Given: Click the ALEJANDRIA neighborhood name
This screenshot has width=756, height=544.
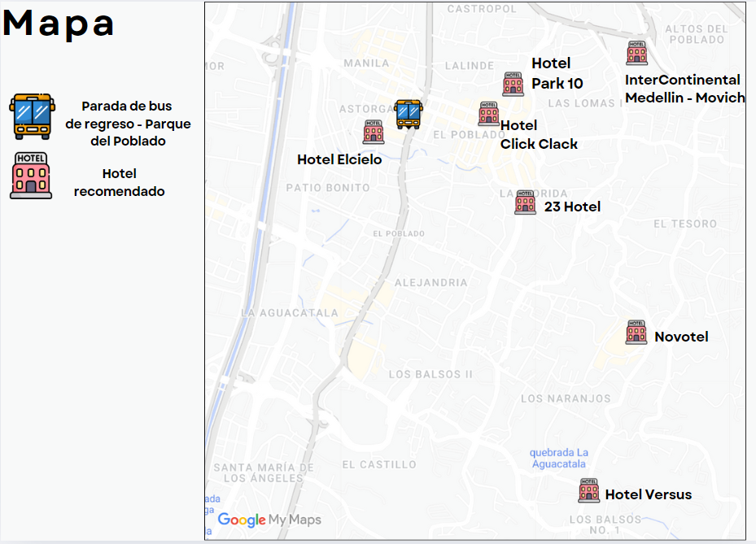Looking at the screenshot, I should pos(431,282).
